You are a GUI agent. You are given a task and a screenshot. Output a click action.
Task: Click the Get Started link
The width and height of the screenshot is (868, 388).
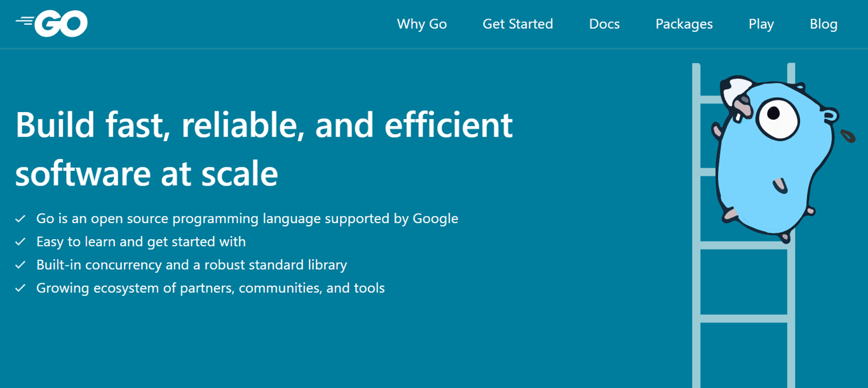coord(517,24)
